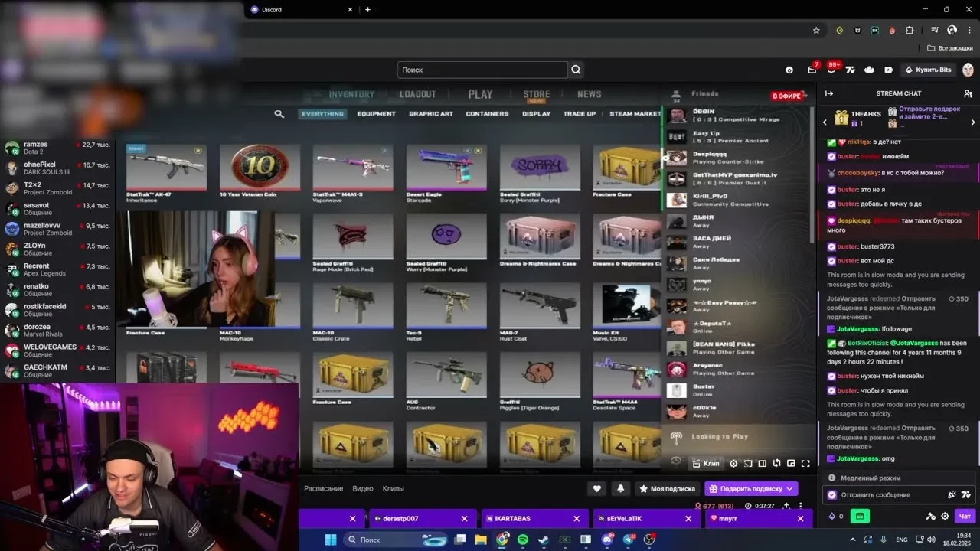Toggle theater mode in video player
Image resolution: width=980 pixels, height=551 pixels.
762,463
